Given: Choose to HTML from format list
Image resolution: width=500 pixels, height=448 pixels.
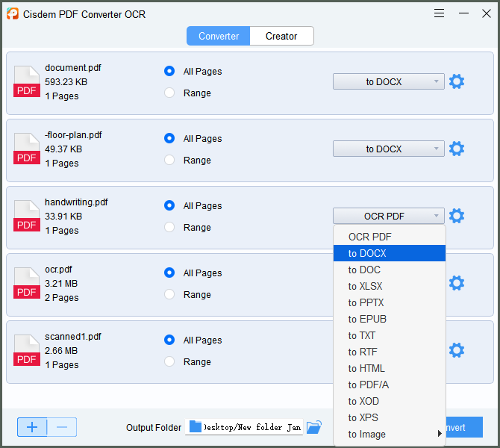Looking at the screenshot, I should coord(390,368).
